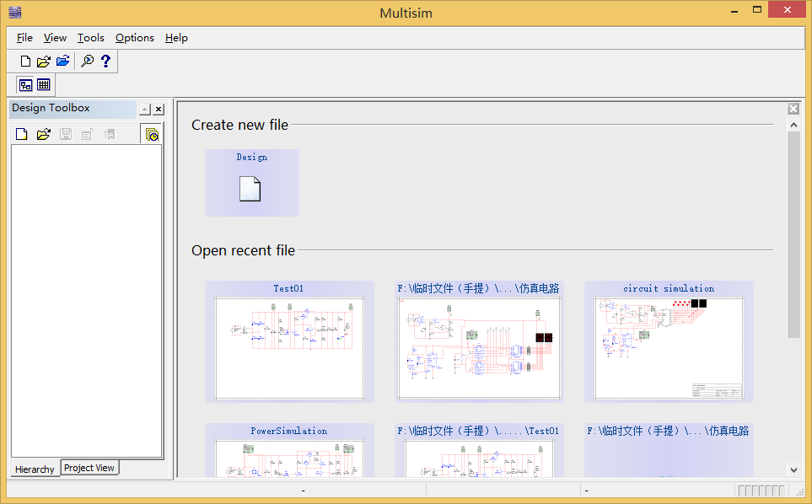The image size is (812, 504).
Task: Click the Multisim app icon in title bar
Action: [x=15, y=13]
